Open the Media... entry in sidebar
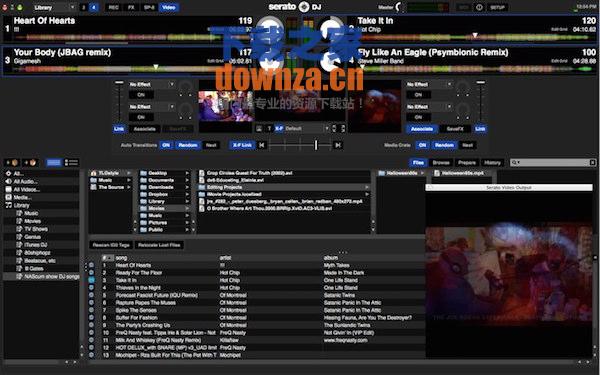This screenshot has width=600, height=375. pyautogui.click(x=22, y=197)
